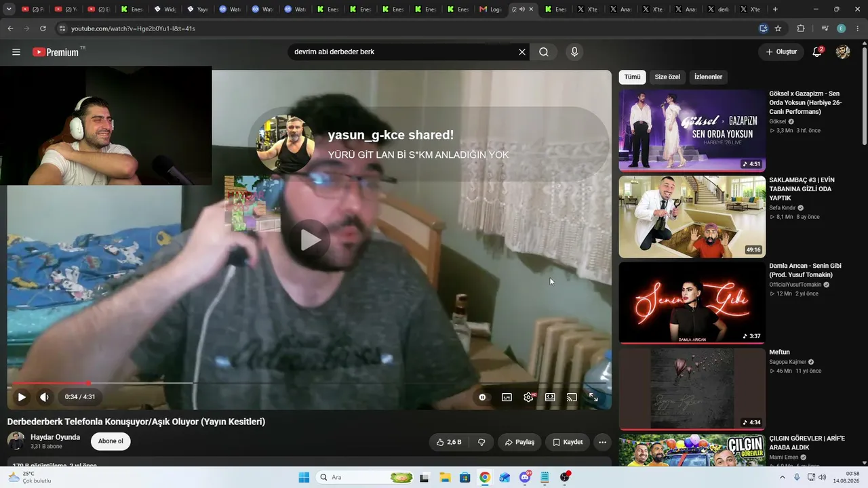Show hidden system tray icons
The image size is (868, 488).
(x=783, y=477)
